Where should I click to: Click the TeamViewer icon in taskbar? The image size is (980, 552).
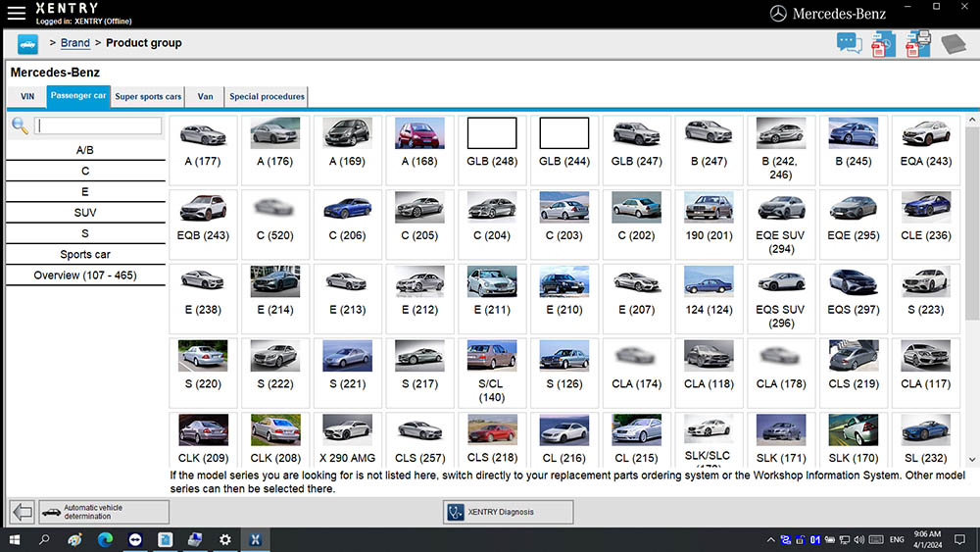click(x=135, y=539)
